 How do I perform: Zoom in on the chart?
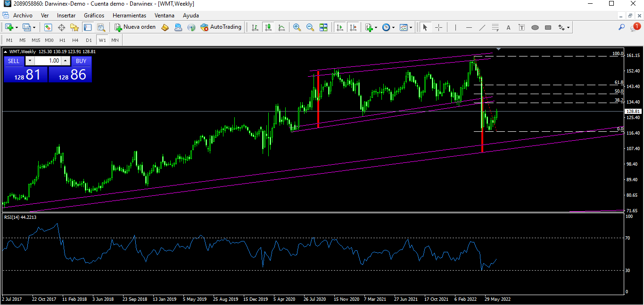pyautogui.click(x=297, y=27)
